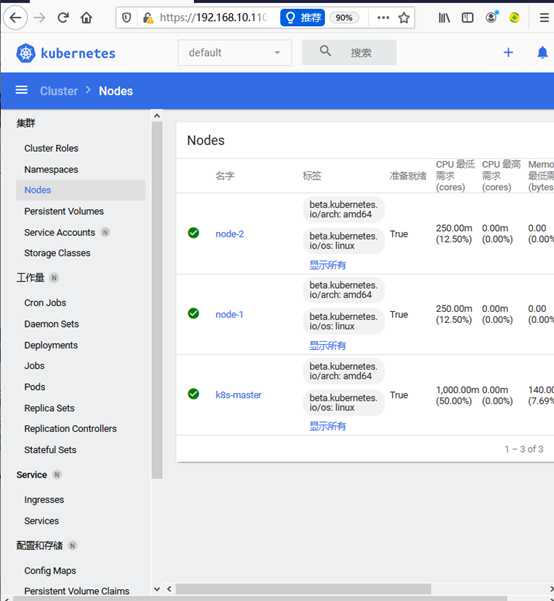Open the node-1 node link

pos(229,314)
